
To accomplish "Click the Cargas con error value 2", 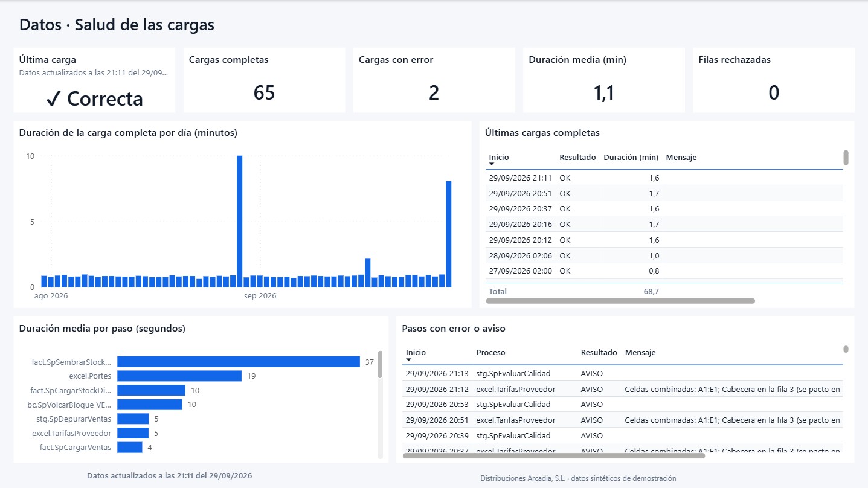I will pos(434,93).
